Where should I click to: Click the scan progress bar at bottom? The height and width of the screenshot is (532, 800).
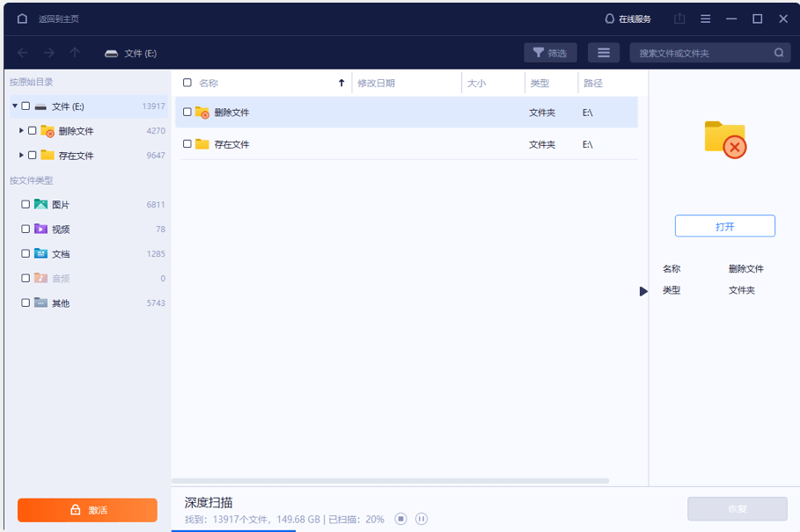(233, 530)
